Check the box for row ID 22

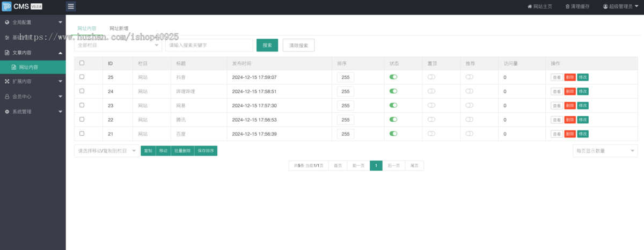[x=82, y=119]
